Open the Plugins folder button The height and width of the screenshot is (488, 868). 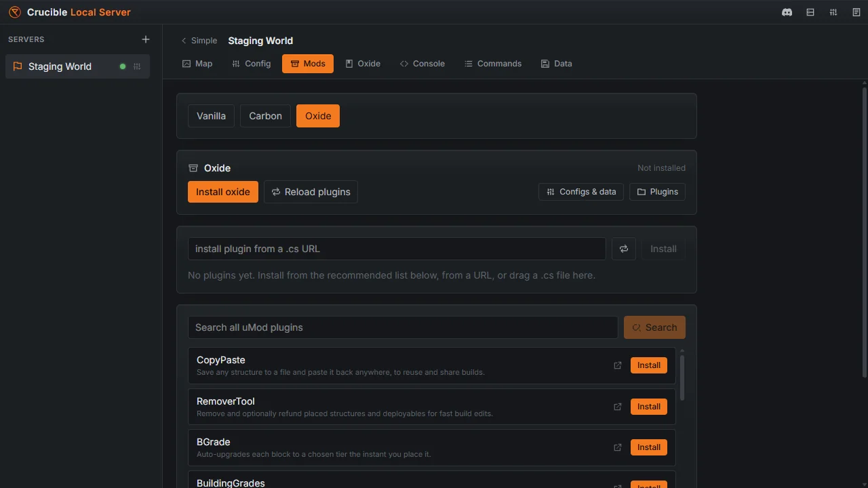(657, 192)
